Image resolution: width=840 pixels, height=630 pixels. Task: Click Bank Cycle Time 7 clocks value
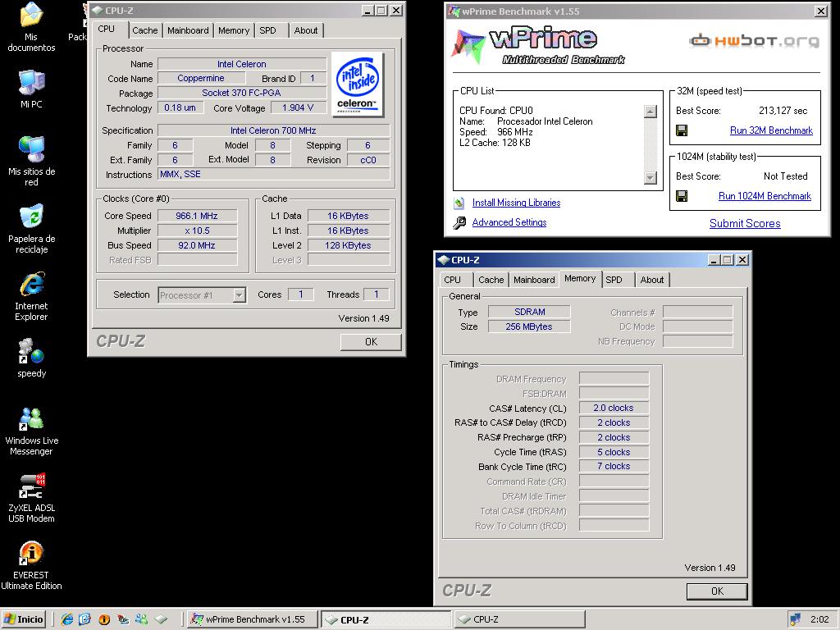614,466
